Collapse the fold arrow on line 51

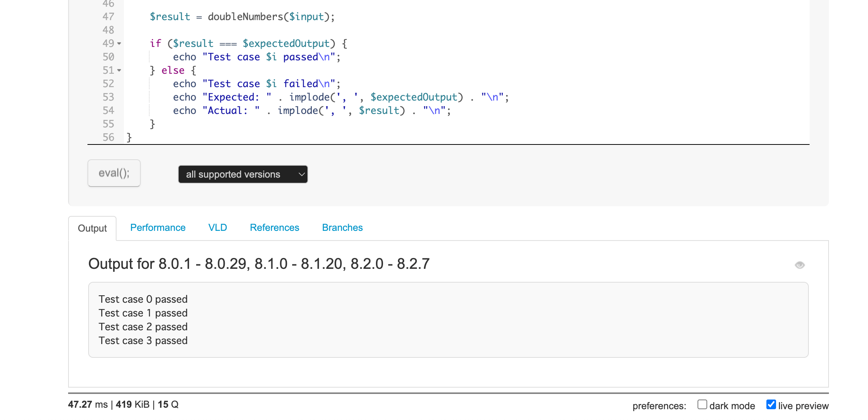119,70
